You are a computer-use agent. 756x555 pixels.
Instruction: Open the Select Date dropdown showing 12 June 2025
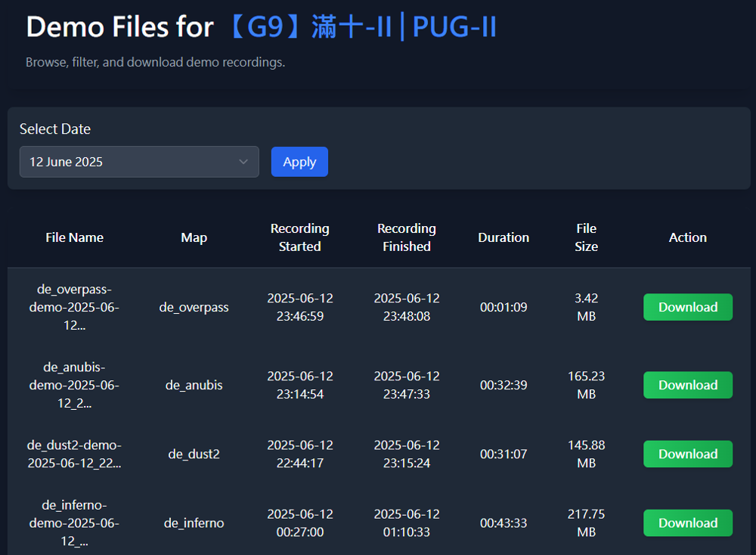(x=139, y=162)
